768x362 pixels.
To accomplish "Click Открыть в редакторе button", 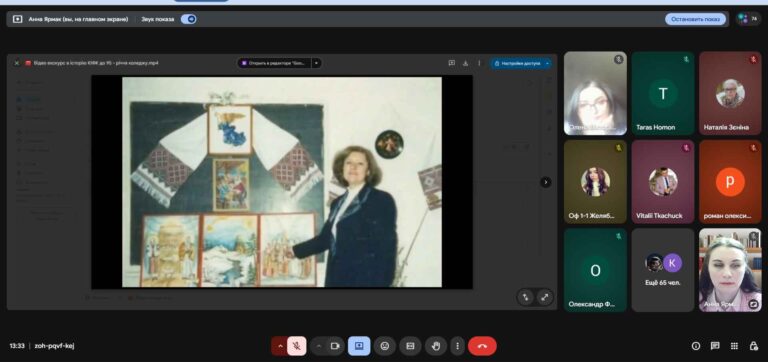I will click(x=274, y=63).
